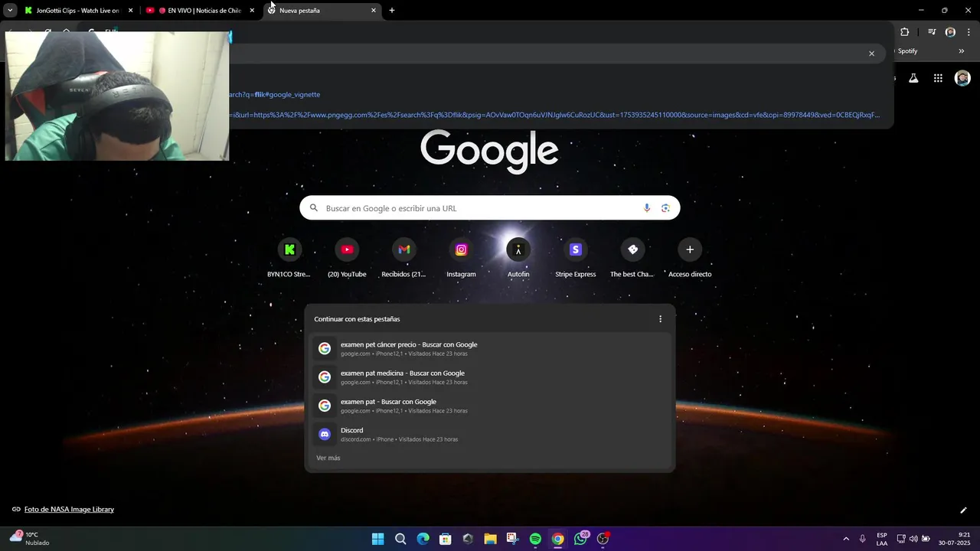
Task: Open examen pat medicina entry
Action: tap(490, 377)
